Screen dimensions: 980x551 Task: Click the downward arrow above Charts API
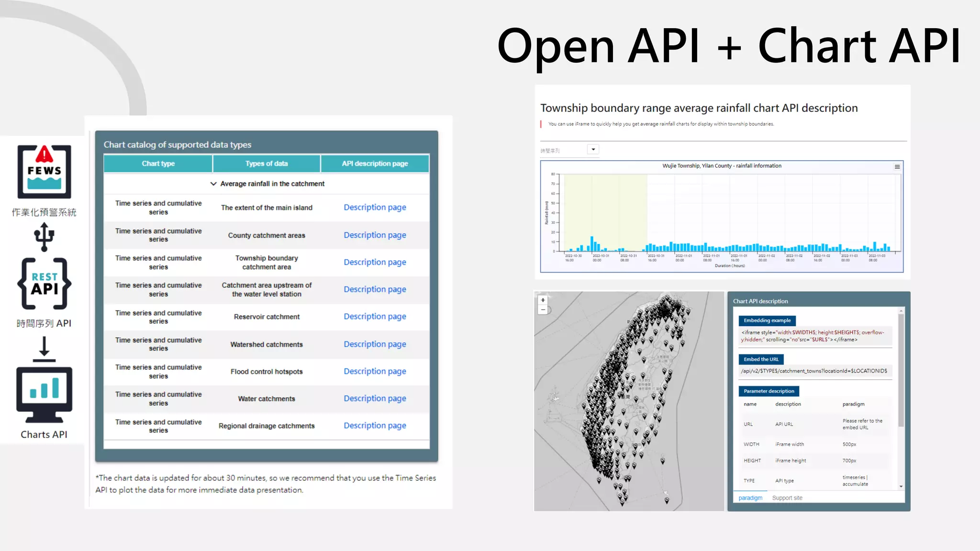coord(44,349)
